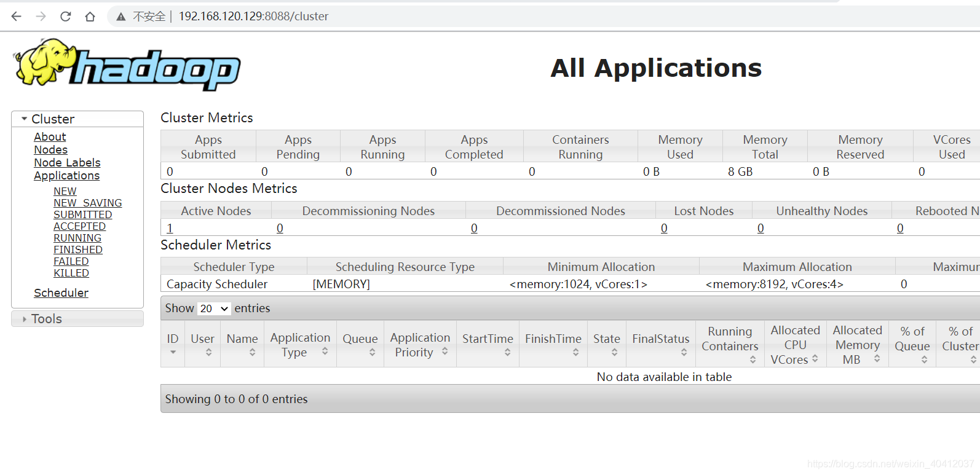Sort table by ID column arrow
This screenshot has height=475, width=980.
point(173,352)
